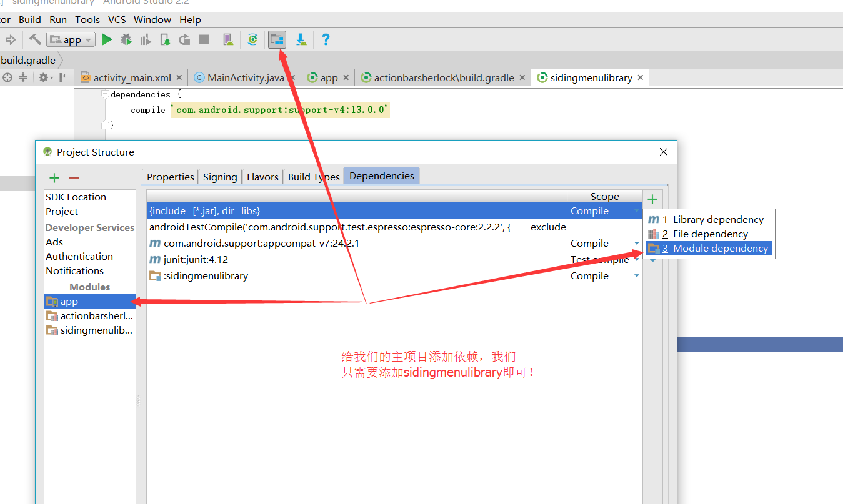The image size is (843, 504).
Task: Choose Module dependency from popup
Action: coord(709,249)
